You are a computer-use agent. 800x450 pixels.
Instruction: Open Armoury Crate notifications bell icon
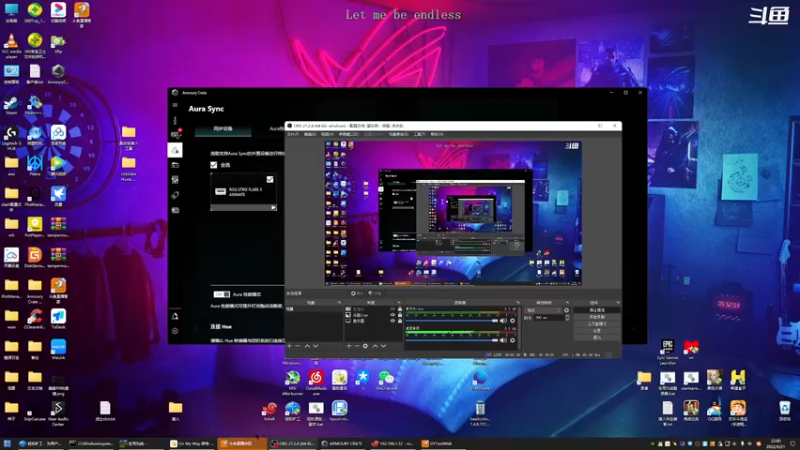(x=175, y=316)
